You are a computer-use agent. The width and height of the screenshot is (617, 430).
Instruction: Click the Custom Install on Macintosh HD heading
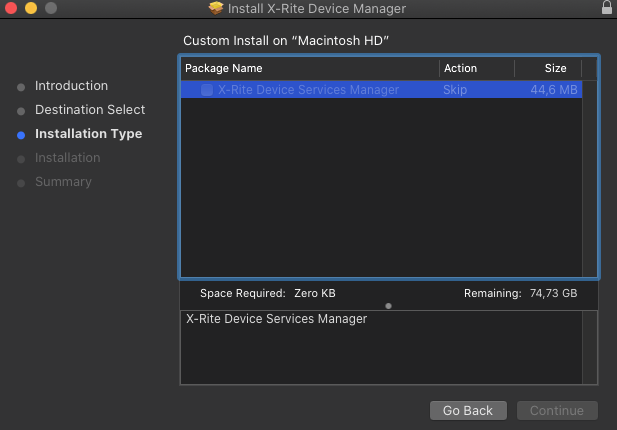click(286, 41)
